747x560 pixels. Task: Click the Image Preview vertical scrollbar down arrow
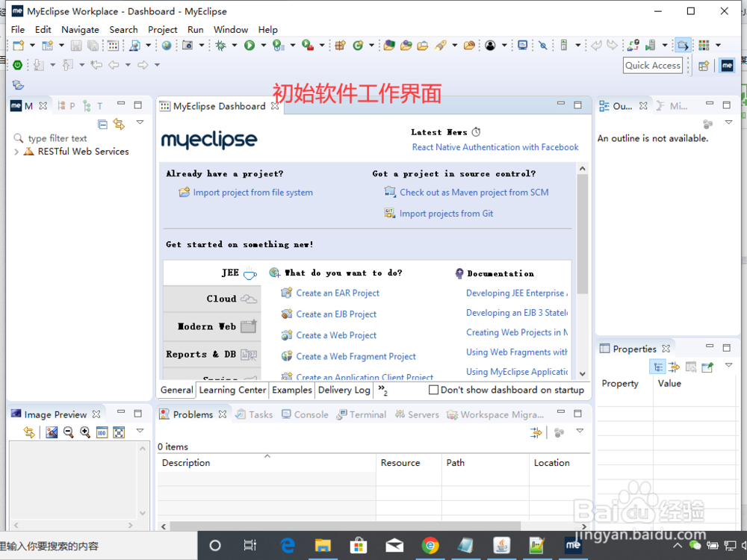142,513
